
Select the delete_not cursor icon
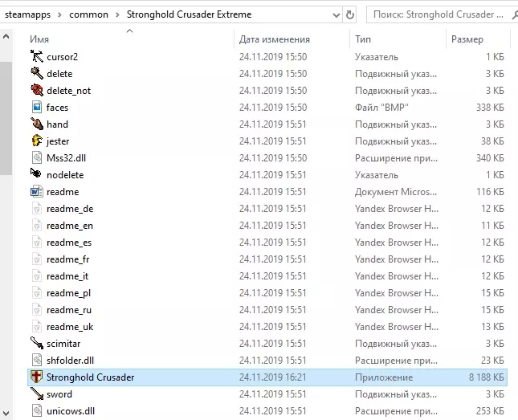37,90
